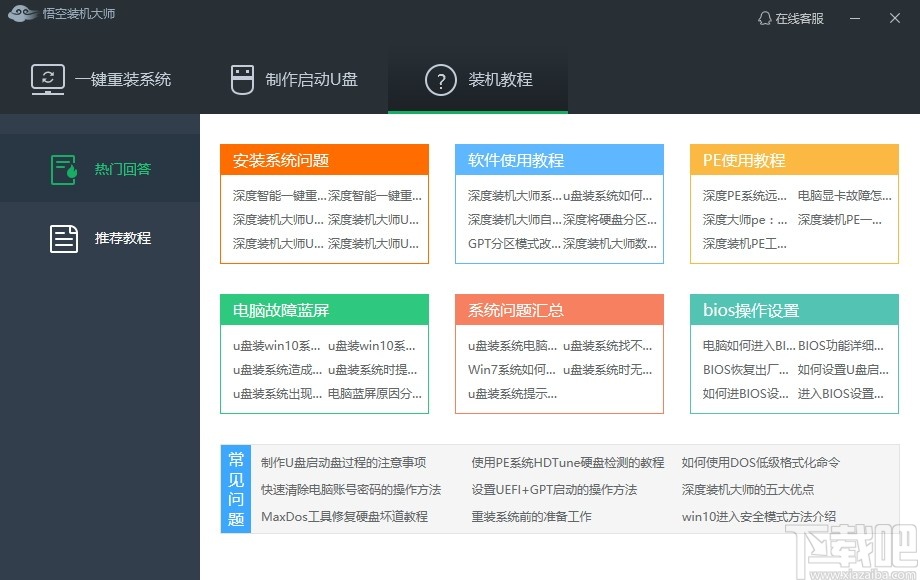
Task: Select the 热门回答 sidebar icon
Action: 62,168
